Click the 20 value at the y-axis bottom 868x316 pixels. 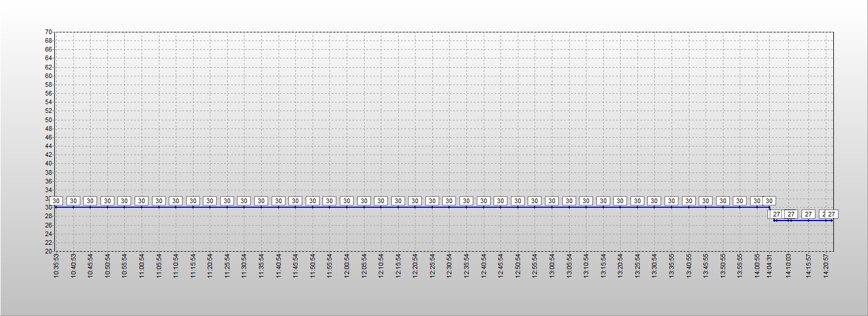point(49,251)
